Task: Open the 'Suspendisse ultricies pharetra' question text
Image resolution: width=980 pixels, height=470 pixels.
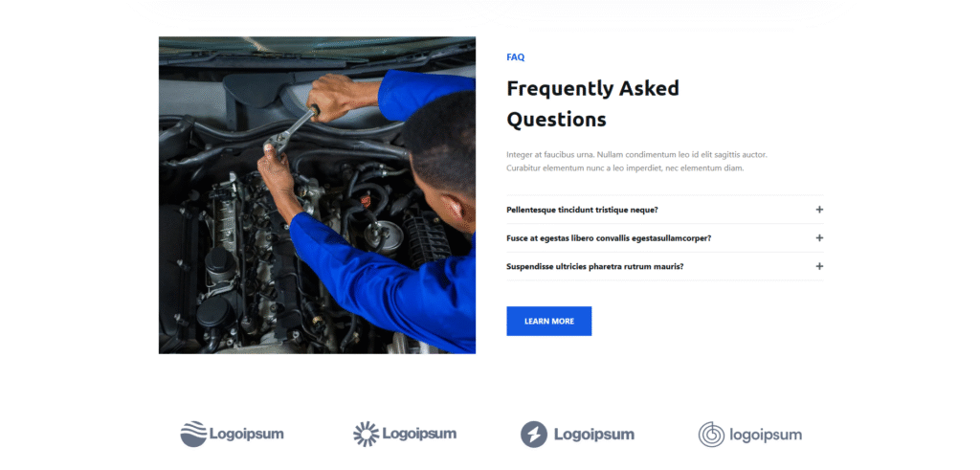Action: point(595,266)
